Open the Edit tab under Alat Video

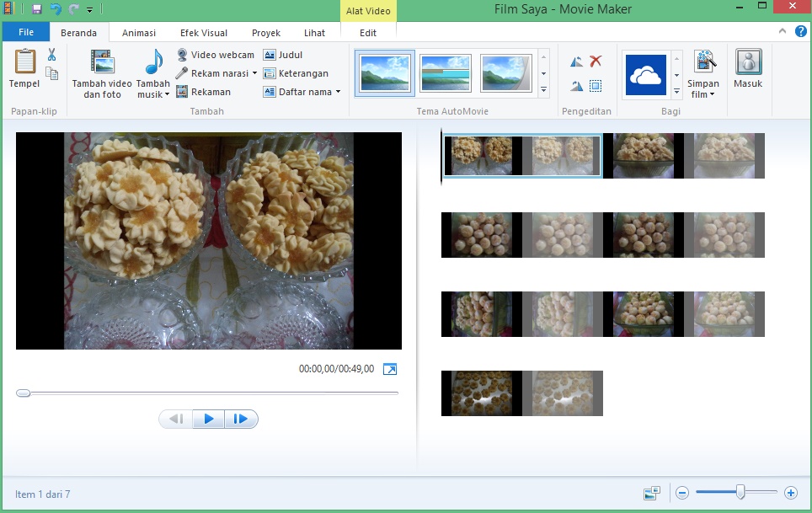coord(368,33)
